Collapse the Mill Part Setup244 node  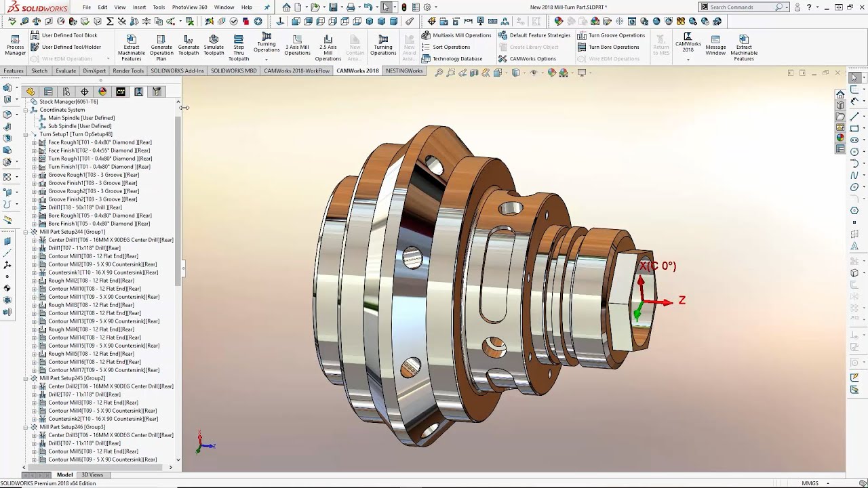pyautogui.click(x=26, y=232)
